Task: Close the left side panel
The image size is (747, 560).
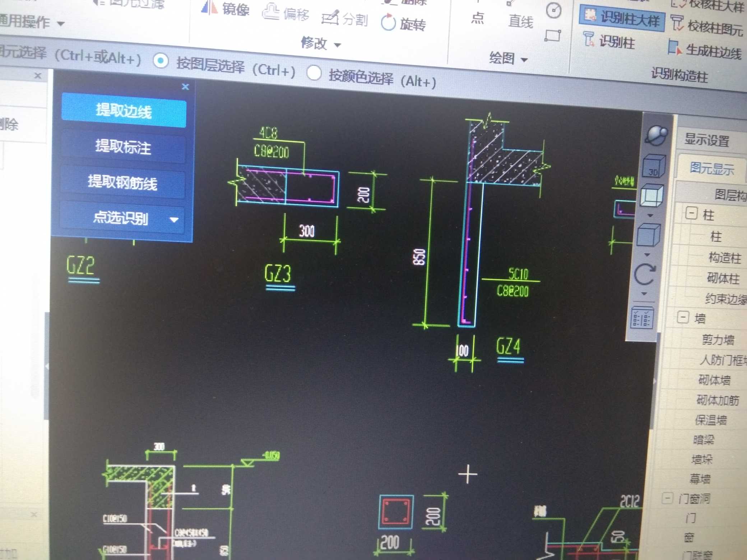Action: click(x=38, y=76)
